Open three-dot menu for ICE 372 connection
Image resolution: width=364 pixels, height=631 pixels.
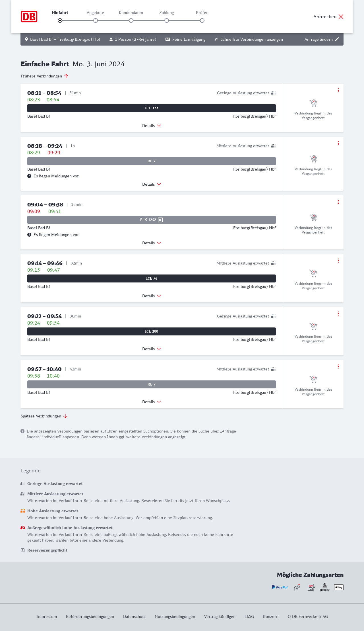tap(338, 90)
